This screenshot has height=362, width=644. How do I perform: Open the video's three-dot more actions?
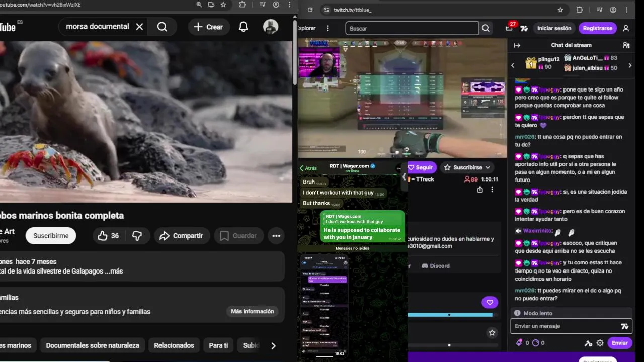pos(276,236)
